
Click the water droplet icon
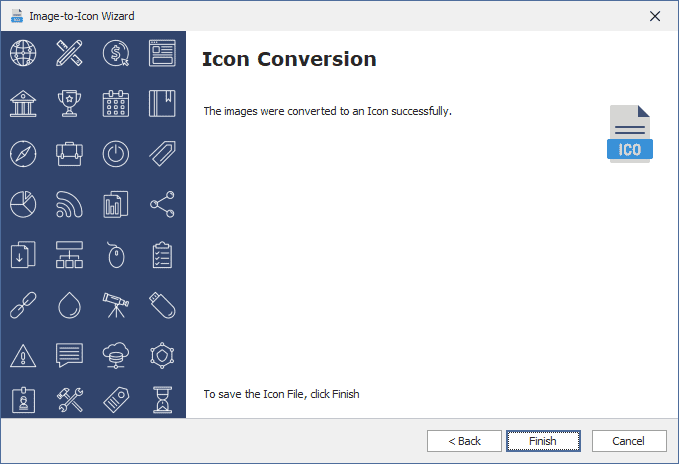(69, 305)
